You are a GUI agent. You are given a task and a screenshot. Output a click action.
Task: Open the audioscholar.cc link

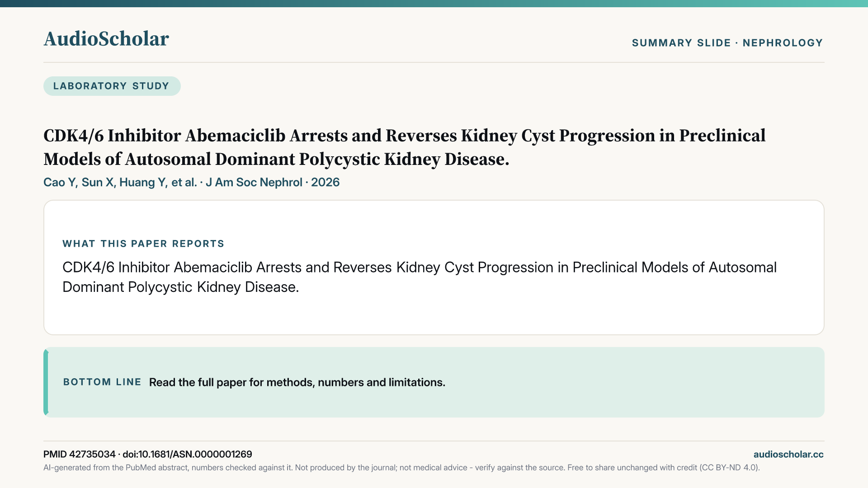(x=788, y=454)
